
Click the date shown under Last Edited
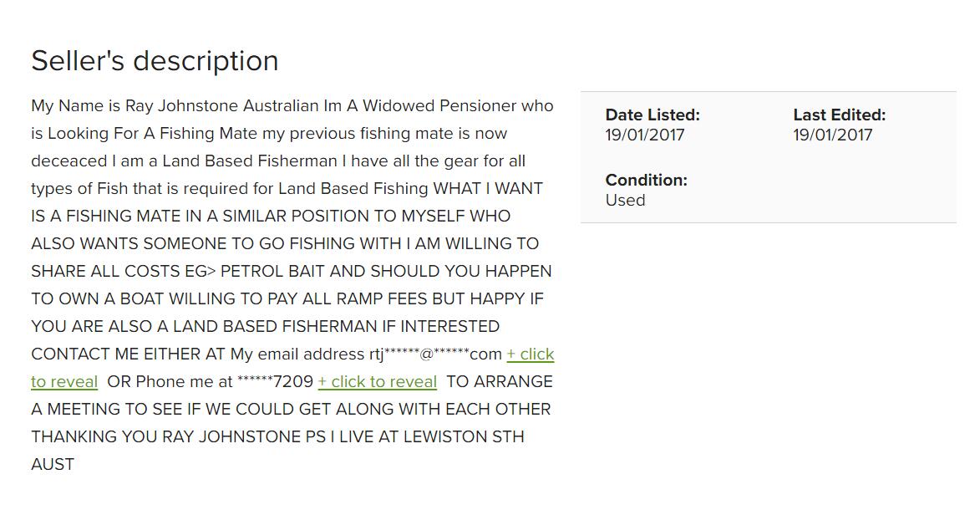pyautogui.click(x=833, y=135)
